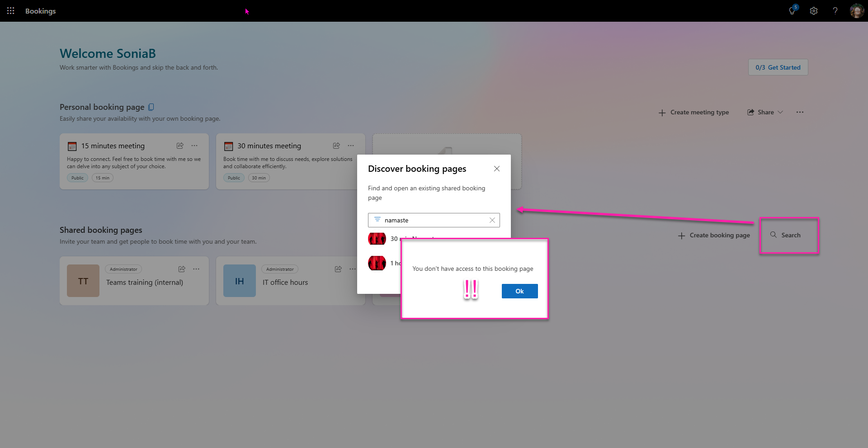Image resolution: width=868 pixels, height=448 pixels.
Task: Click Administrator badge on Teams training
Action: [123, 269]
